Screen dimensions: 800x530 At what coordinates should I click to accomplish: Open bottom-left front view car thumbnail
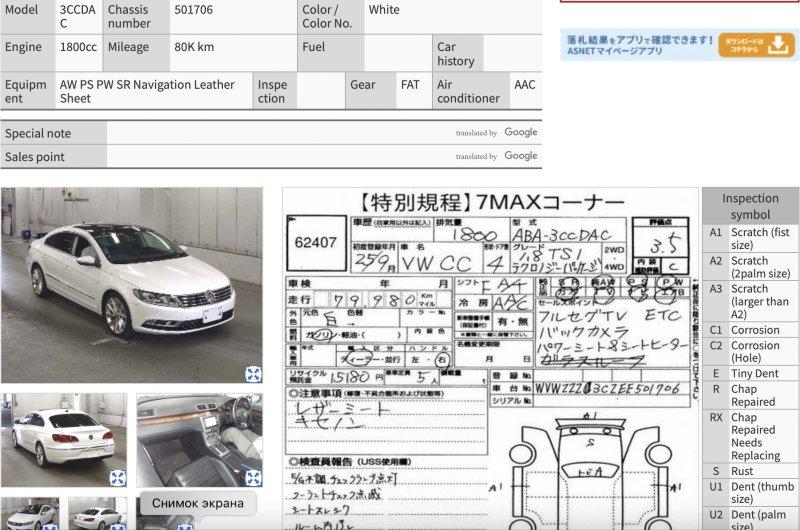tap(29, 515)
